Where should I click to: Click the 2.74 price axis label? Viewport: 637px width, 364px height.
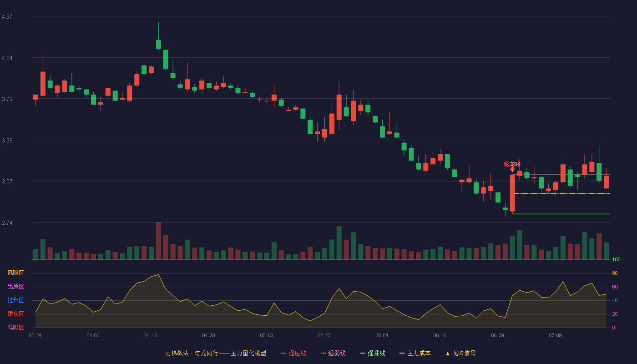point(7,223)
